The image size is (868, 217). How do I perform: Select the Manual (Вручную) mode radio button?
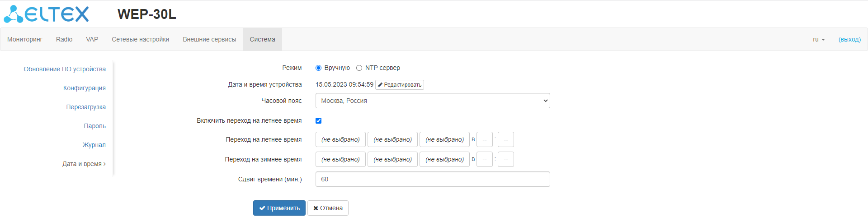pyautogui.click(x=318, y=68)
